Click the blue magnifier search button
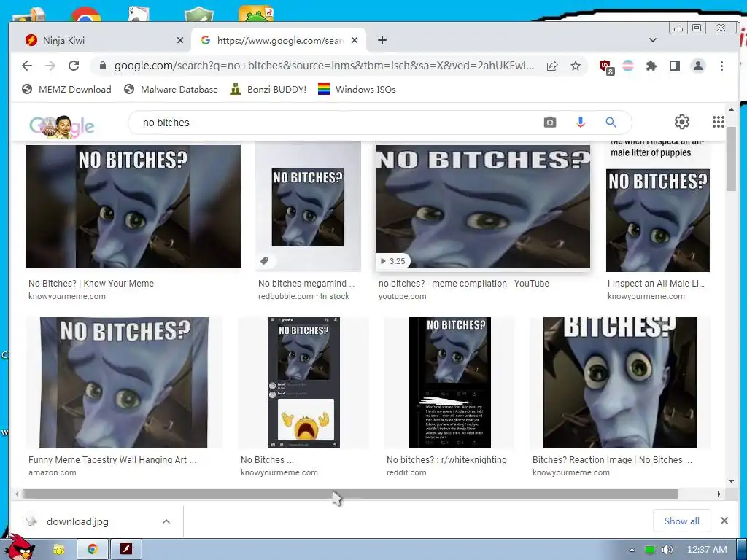The width and height of the screenshot is (747, 560). coord(611,122)
